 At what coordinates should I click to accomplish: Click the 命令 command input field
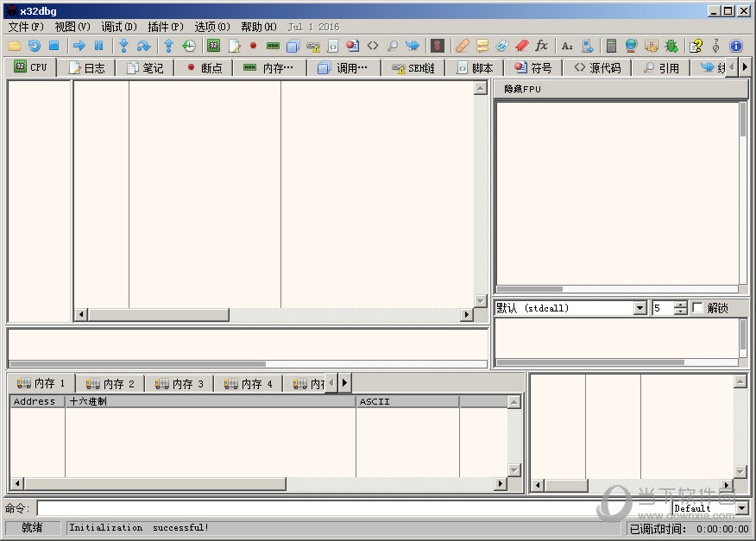coord(355,507)
